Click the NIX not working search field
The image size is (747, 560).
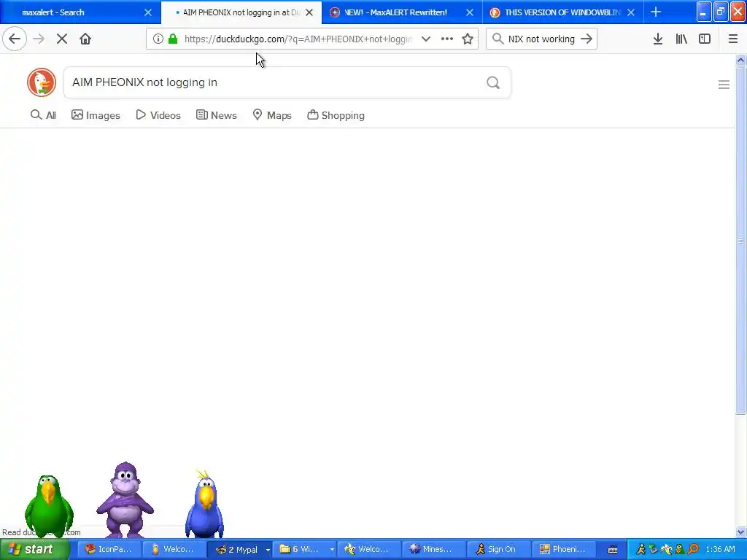coord(541,39)
